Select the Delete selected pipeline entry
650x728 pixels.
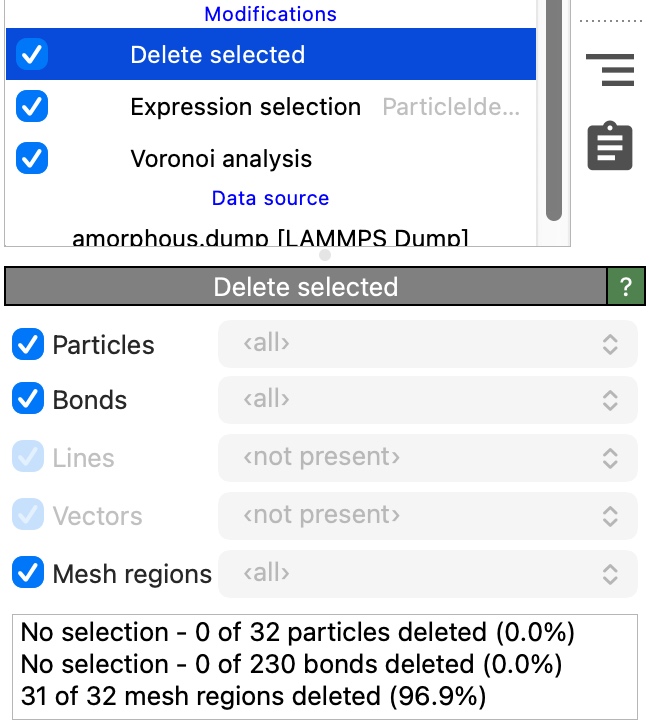coord(217,55)
